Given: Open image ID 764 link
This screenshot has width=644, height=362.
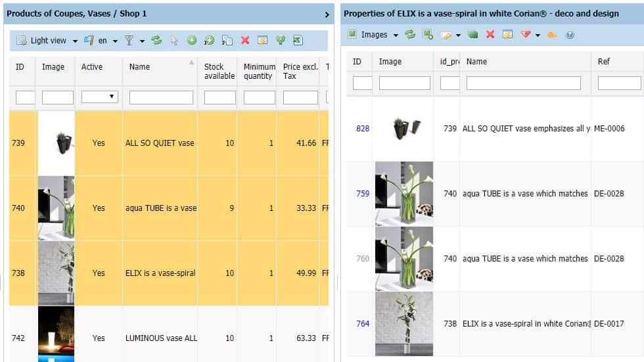Looking at the screenshot, I should [363, 324].
